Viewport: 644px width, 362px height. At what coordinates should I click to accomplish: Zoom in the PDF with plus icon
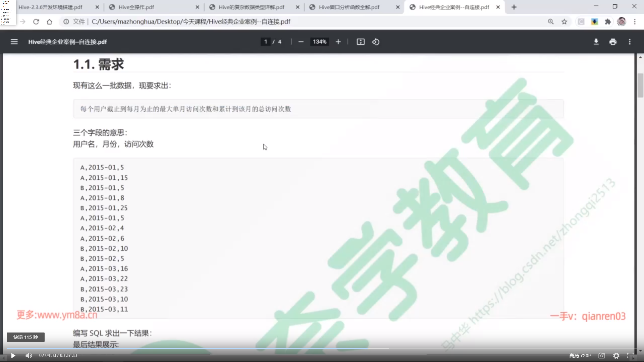(338, 42)
